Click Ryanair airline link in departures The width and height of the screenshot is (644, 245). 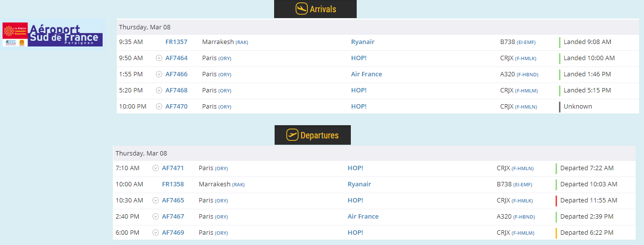359,184
